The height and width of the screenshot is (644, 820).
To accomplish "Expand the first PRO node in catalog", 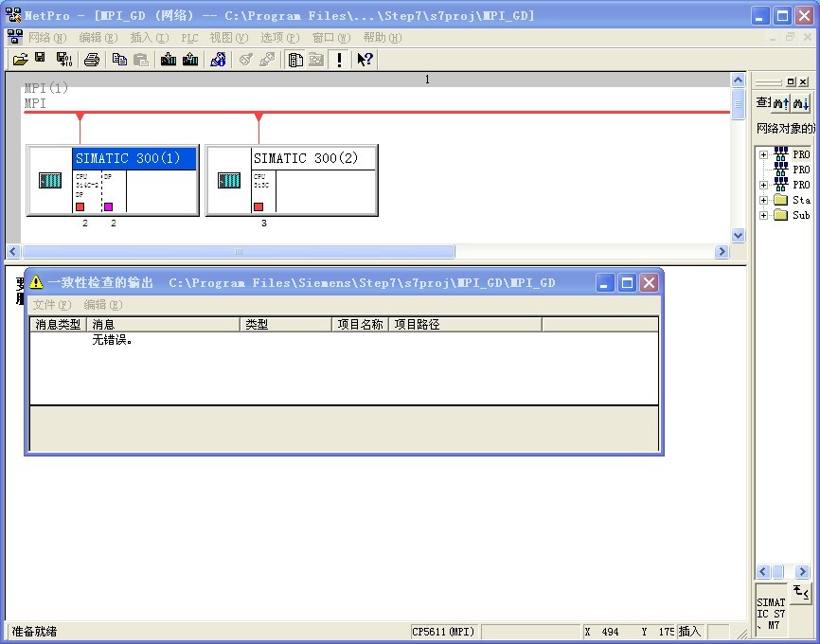I will 763,154.
